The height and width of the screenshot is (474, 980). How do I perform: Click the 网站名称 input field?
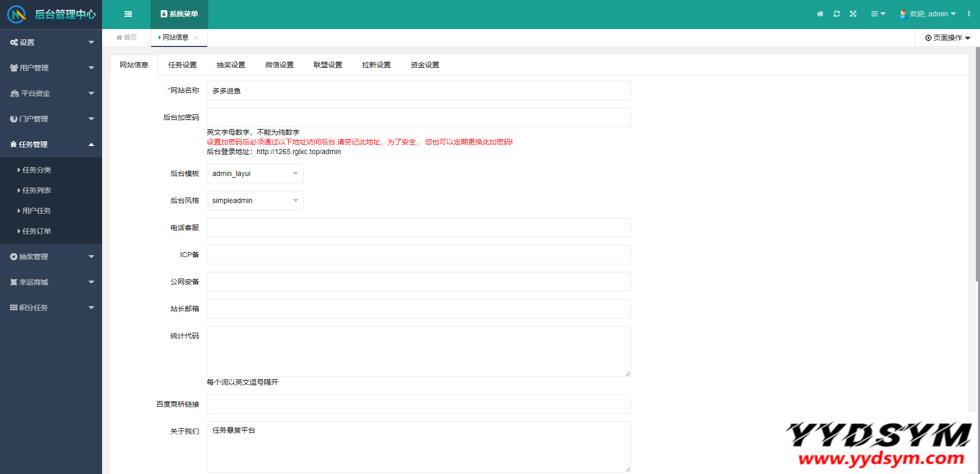pos(418,90)
